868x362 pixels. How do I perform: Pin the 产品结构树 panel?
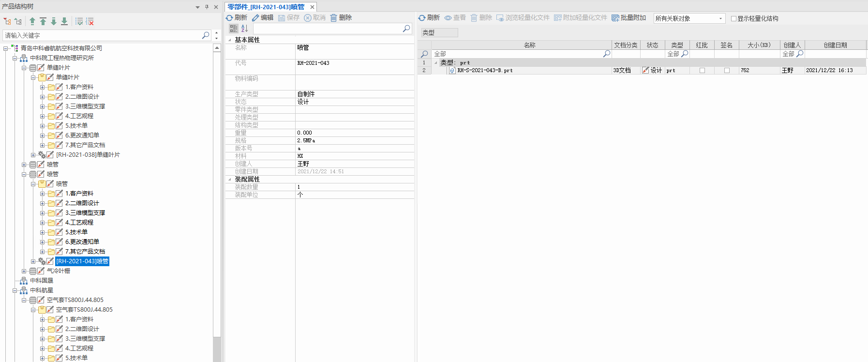207,7
